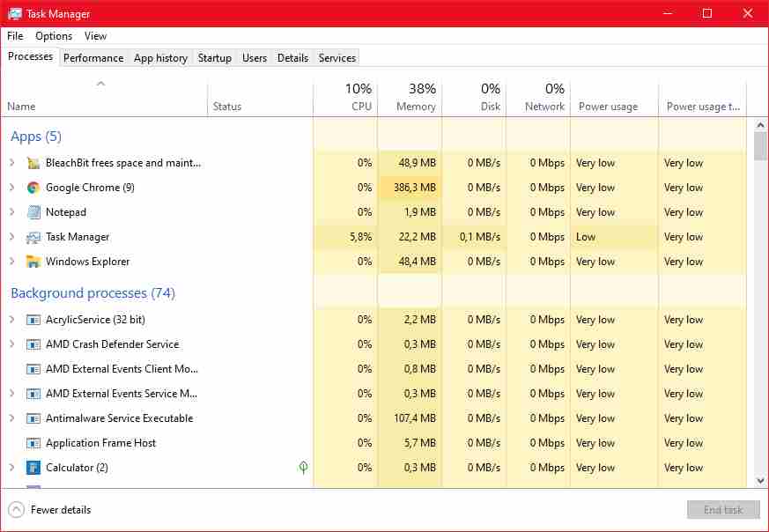The width and height of the screenshot is (769, 532).
Task: Expand the Task Manager process entry
Action: pyautogui.click(x=12, y=237)
